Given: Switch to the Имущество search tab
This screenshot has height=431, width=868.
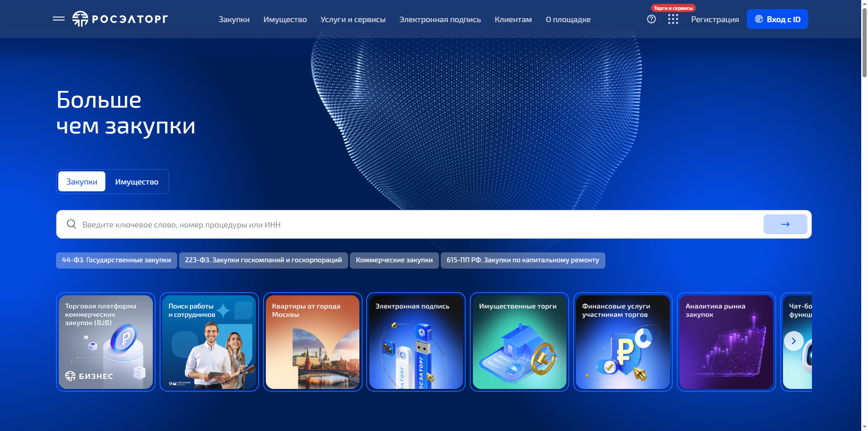Looking at the screenshot, I should tap(137, 181).
